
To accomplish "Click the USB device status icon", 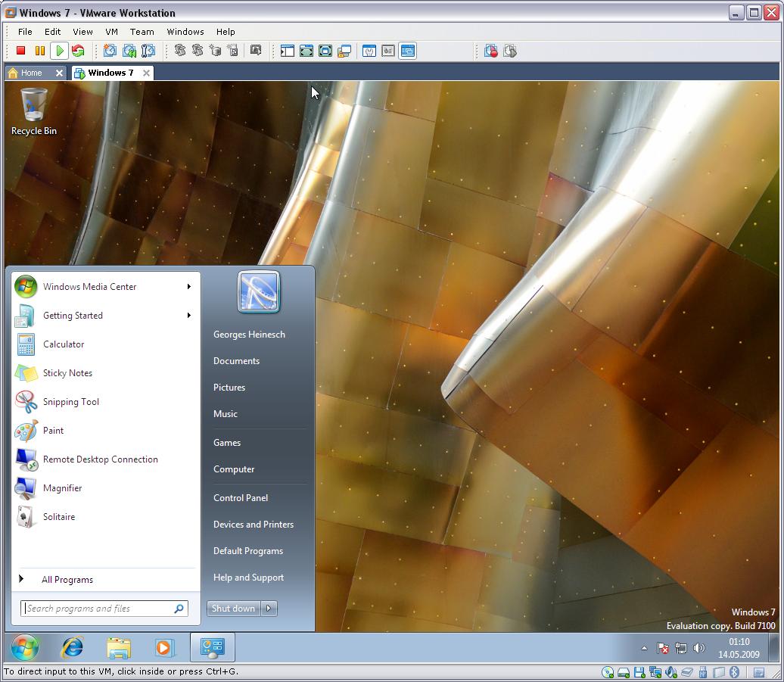I will pyautogui.click(x=703, y=672).
